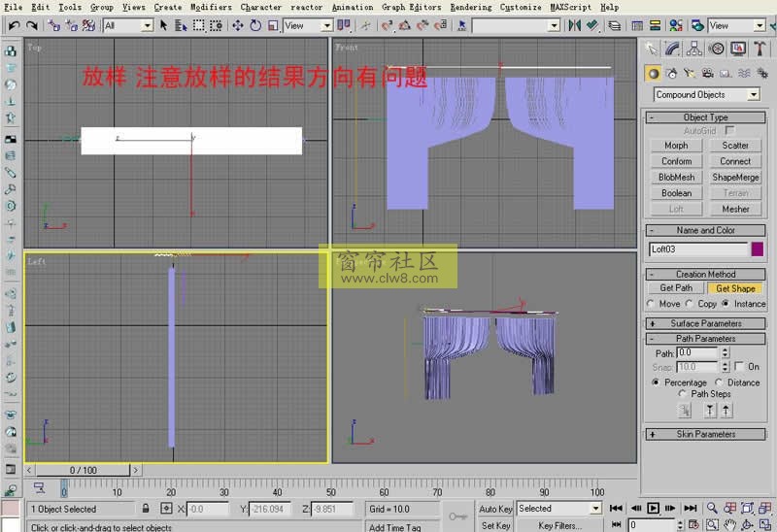Image resolution: width=777 pixels, height=532 pixels.
Task: Click the ShapeMerge button
Action: 735,178
